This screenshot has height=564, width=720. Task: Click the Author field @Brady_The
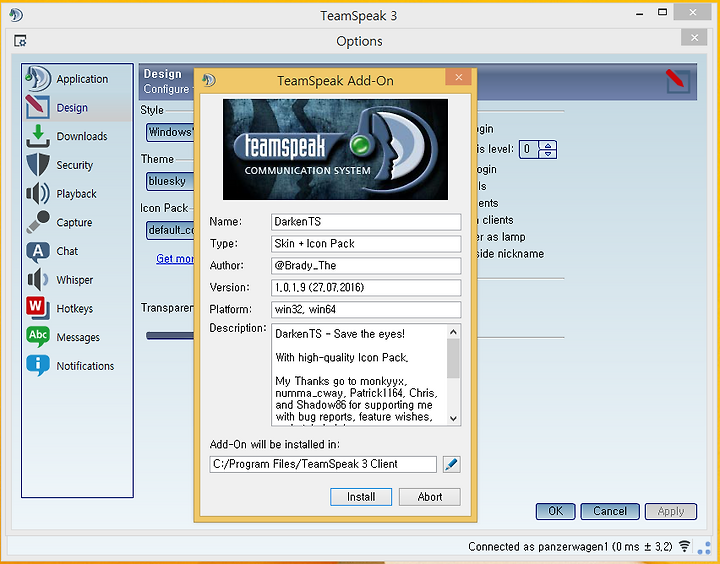pyautogui.click(x=366, y=266)
